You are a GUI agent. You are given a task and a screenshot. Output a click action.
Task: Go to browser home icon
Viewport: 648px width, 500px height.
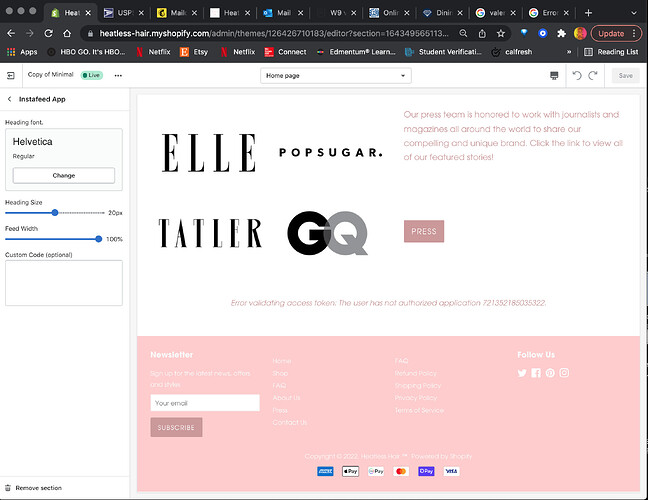pyautogui.click(x=67, y=33)
